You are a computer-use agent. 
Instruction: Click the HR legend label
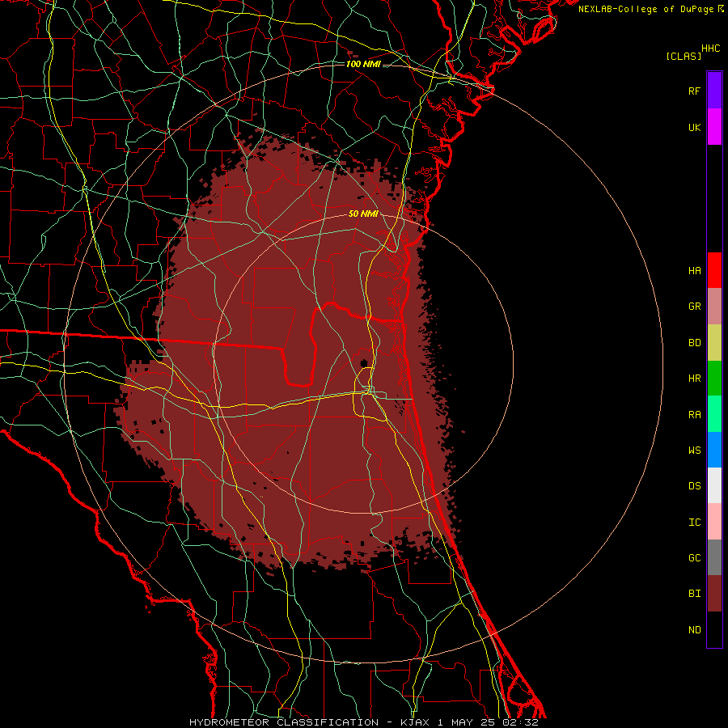(x=694, y=379)
